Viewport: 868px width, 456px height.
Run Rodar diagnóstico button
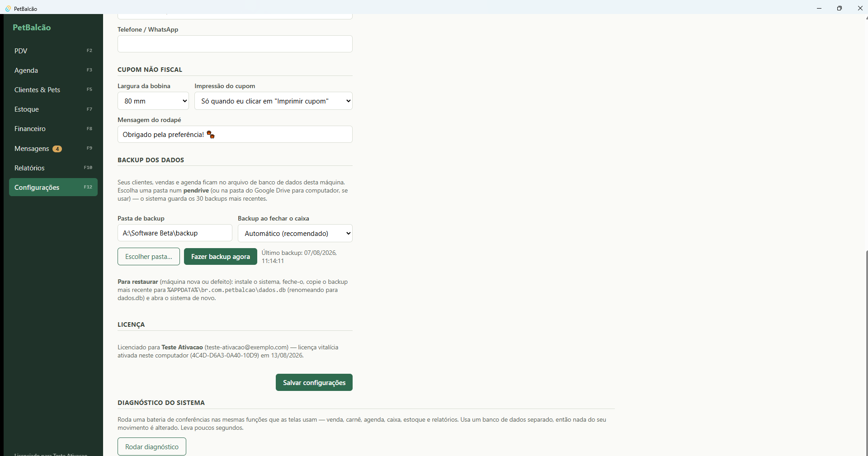click(x=152, y=447)
